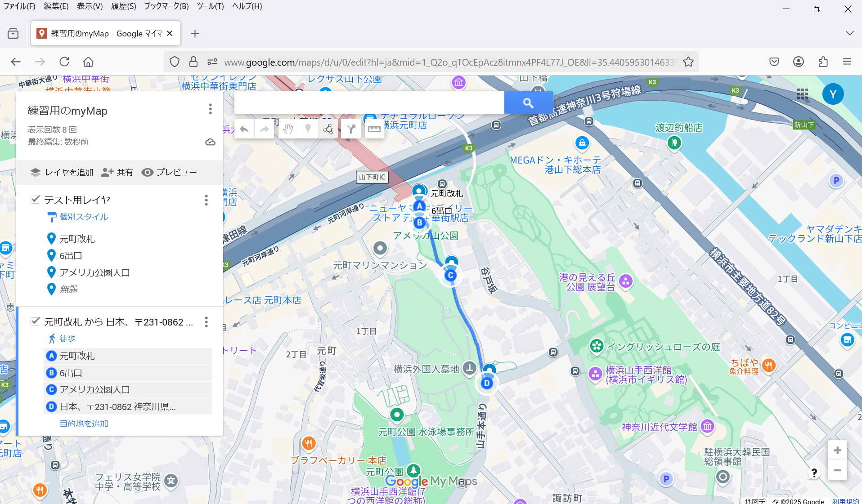Toggle the 元町改札 directions layer checkbox
862x504 pixels.
35,321
